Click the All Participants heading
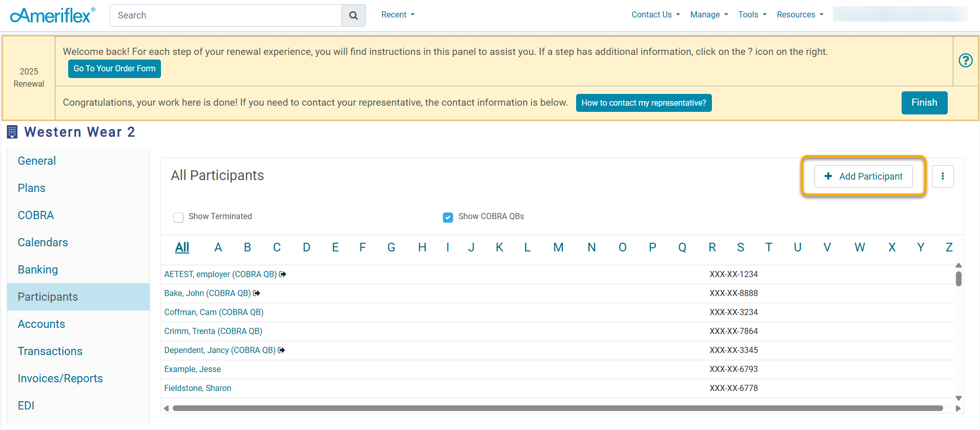980x430 pixels. 217,175
